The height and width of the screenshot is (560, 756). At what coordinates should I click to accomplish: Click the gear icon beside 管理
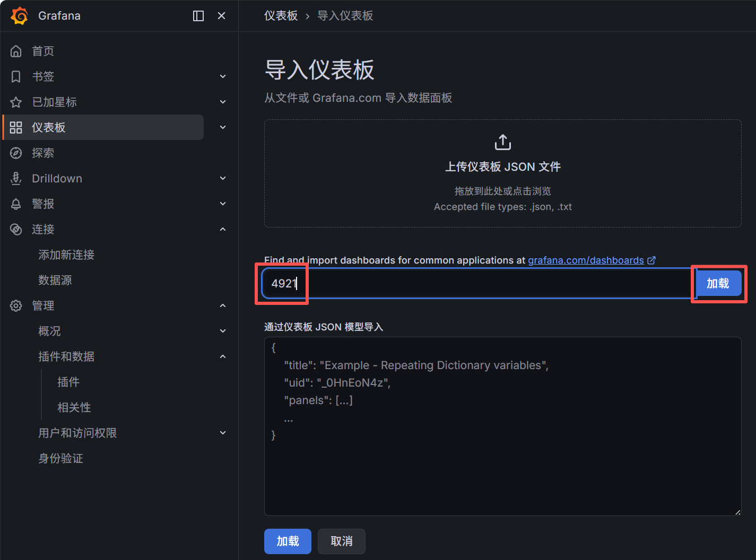[x=16, y=305]
